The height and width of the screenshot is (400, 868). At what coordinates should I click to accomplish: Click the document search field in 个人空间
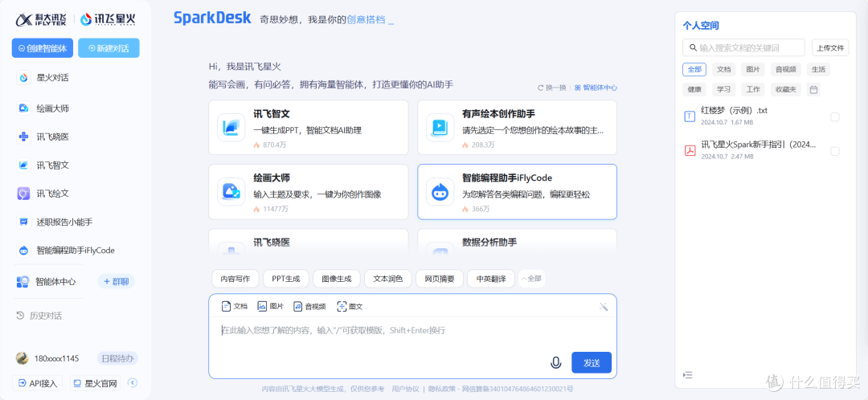(743, 48)
